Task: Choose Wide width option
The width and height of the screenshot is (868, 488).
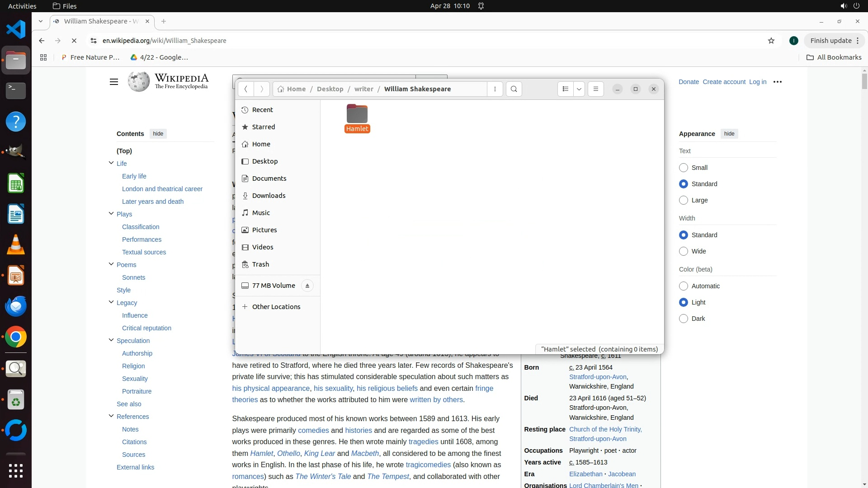Action: click(x=683, y=251)
